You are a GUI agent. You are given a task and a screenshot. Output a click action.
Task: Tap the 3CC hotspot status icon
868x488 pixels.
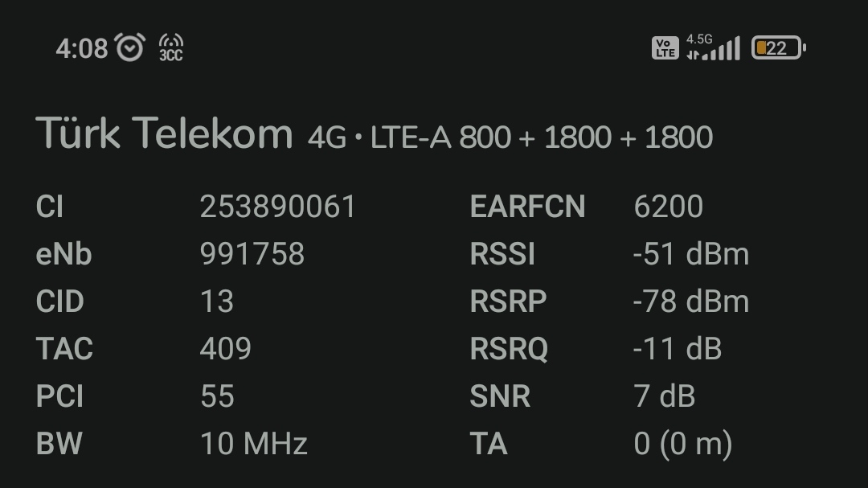click(171, 47)
